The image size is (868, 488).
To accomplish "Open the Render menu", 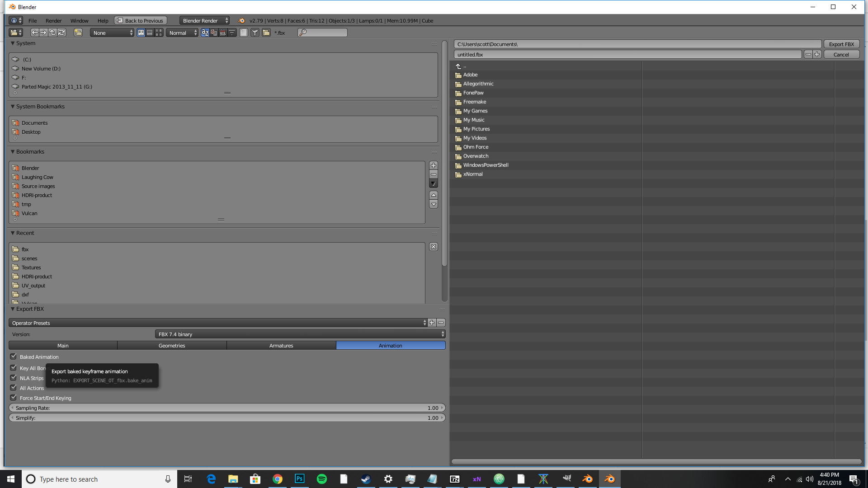I will (53, 21).
